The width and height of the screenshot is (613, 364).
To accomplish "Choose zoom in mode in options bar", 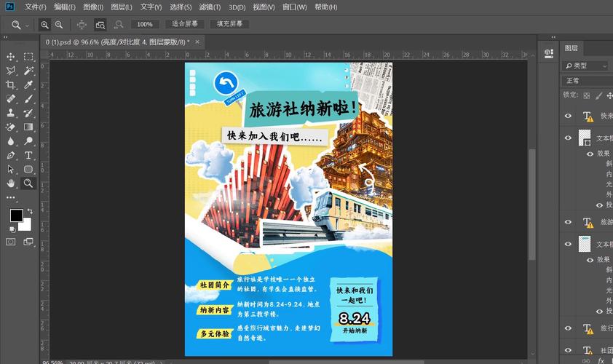I will click(44, 25).
